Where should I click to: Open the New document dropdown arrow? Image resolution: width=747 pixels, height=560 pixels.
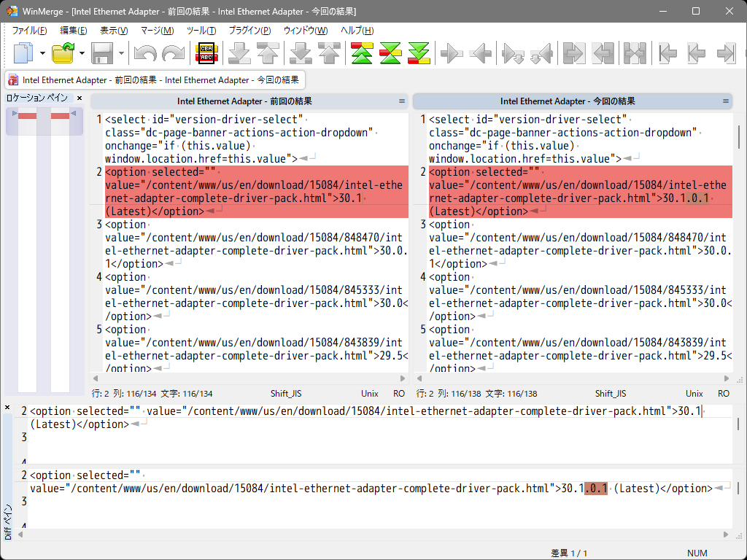[x=42, y=52]
